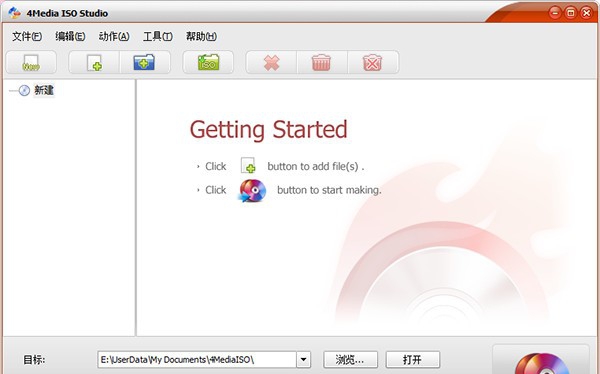The width and height of the screenshot is (600, 374).
Task: Open the 文件(F) menu
Action: [27, 36]
